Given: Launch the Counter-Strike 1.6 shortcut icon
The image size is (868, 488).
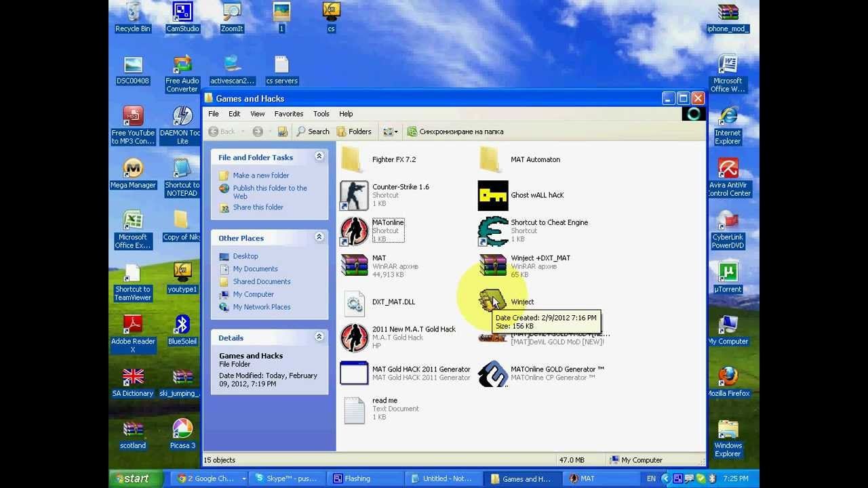Looking at the screenshot, I should (x=354, y=195).
